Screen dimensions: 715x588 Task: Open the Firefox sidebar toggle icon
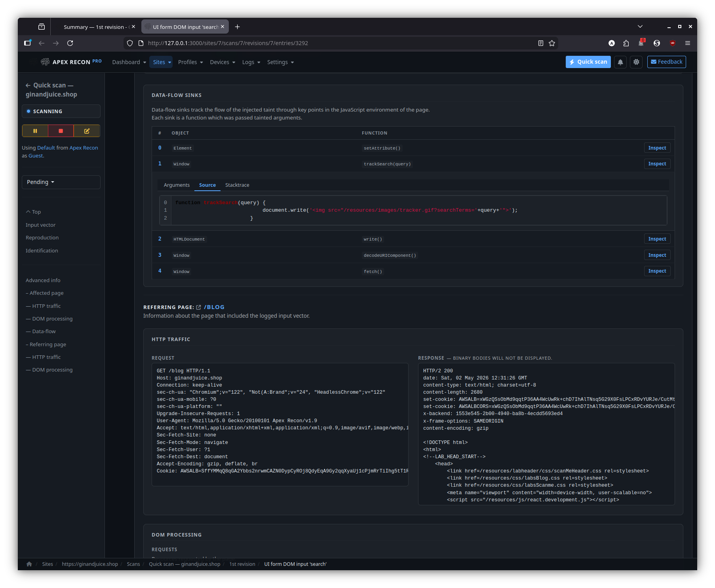tap(27, 43)
